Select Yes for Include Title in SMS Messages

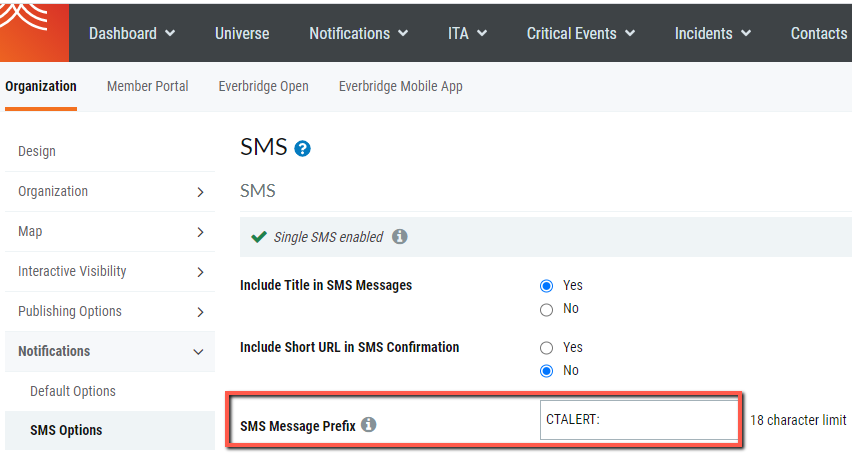click(x=546, y=286)
